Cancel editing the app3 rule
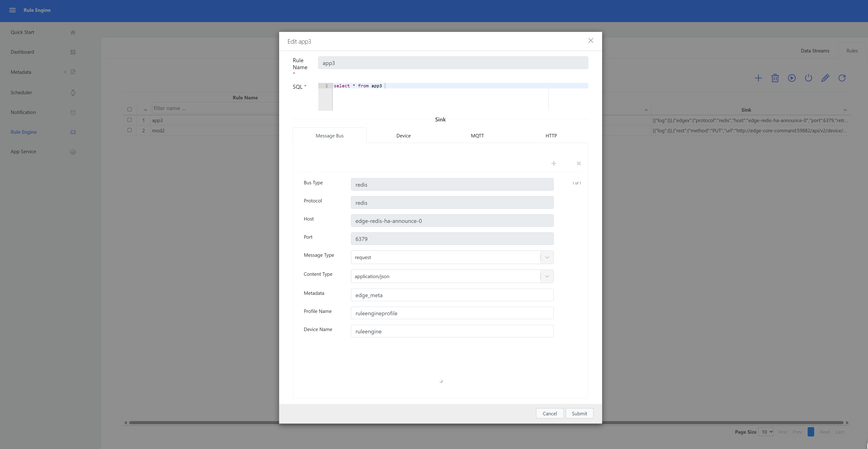 point(549,413)
